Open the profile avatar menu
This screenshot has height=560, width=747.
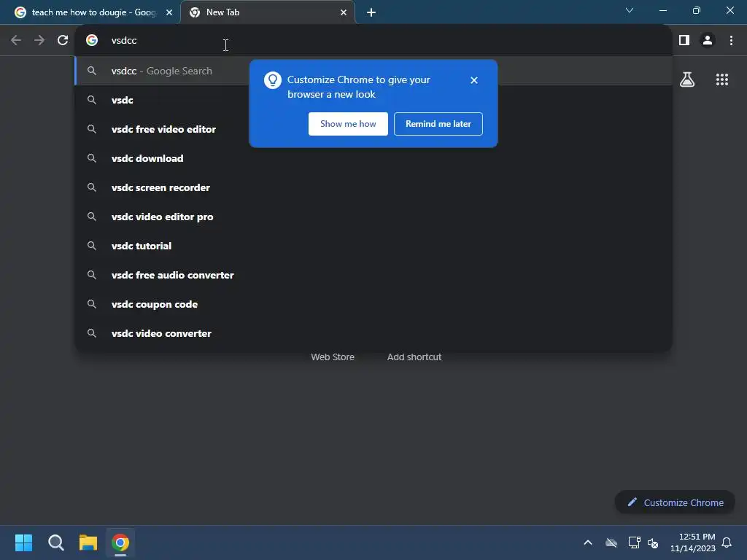(708, 41)
